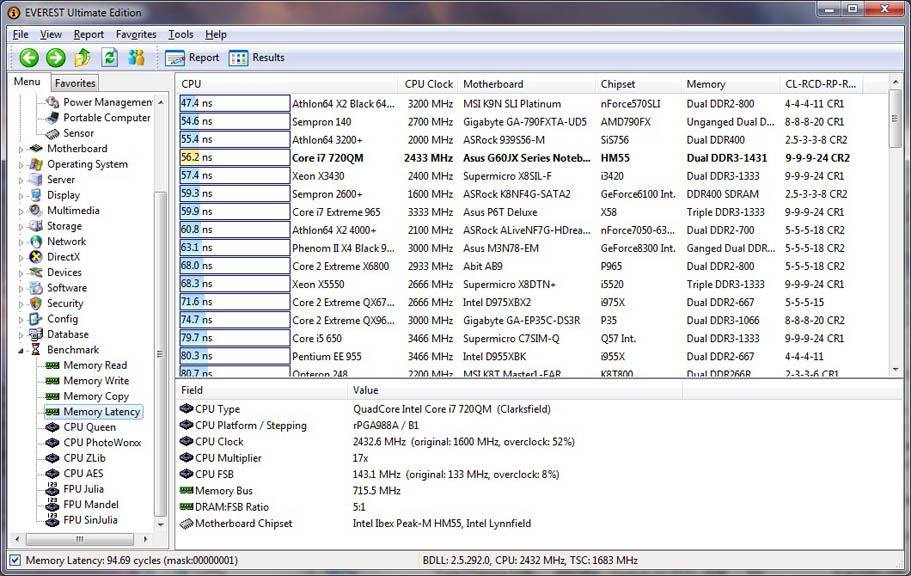Viewport: 911px width, 576px height.
Task: Click the Devices tree icon
Action: tap(36, 272)
